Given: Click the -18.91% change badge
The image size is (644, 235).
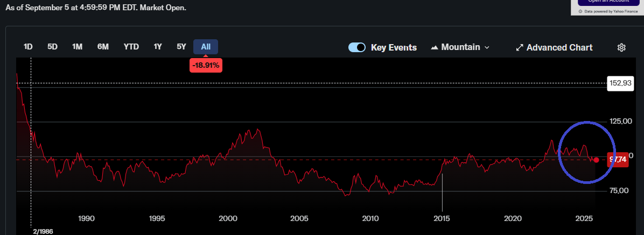Looking at the screenshot, I should click(x=206, y=65).
